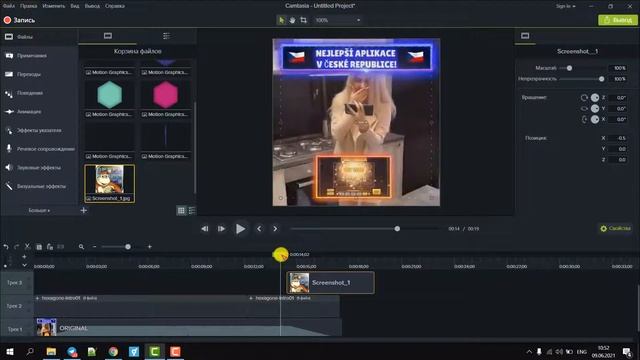This screenshot has height=360, width=640.
Task: Click the Z rotation dial
Action: tap(595, 98)
